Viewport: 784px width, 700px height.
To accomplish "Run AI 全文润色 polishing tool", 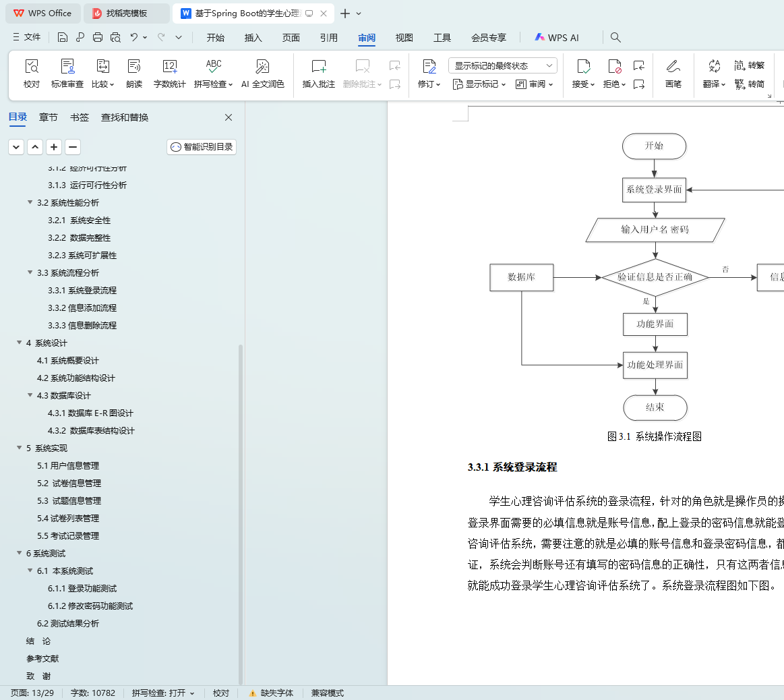I will click(262, 73).
